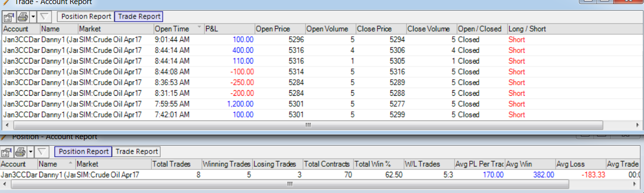Viewport: 644px width, 193px height.
Task: Sort by Close Price column header
Action: [x=380, y=29]
